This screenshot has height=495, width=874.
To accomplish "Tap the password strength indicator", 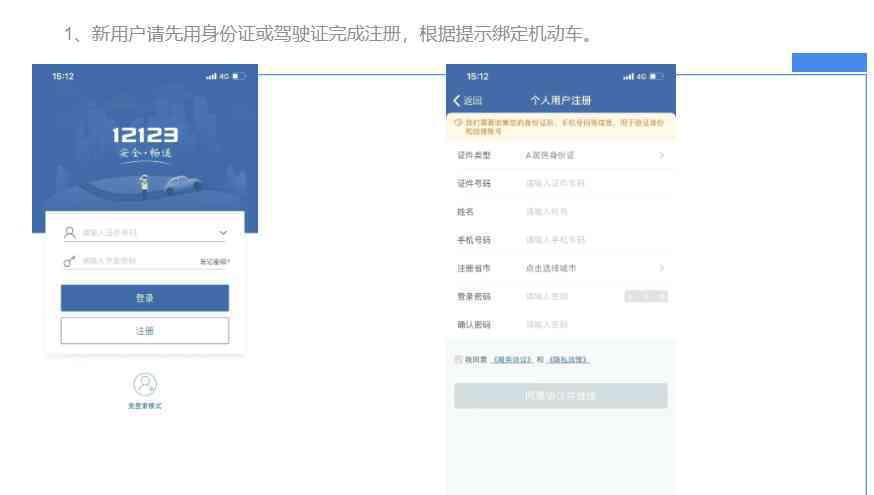I will click(645, 296).
